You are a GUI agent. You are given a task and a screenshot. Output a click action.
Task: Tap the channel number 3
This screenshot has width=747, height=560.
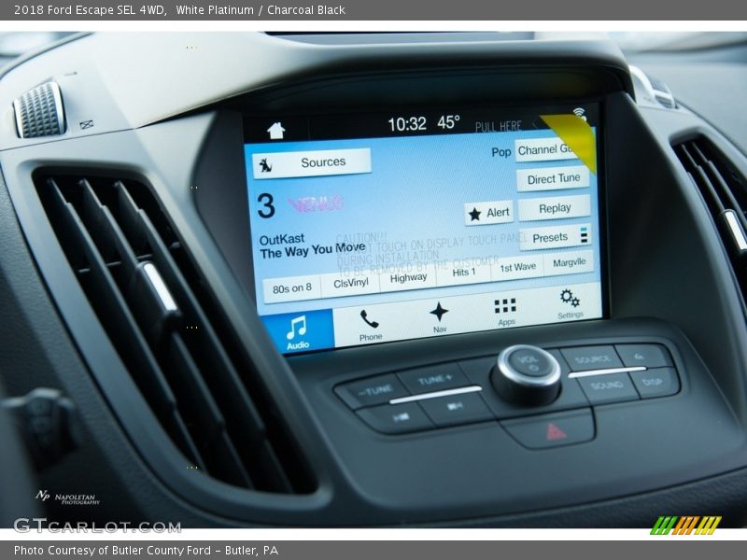tap(266, 205)
